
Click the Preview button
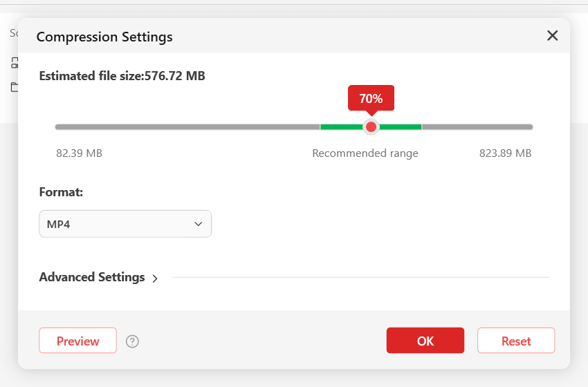[78, 341]
